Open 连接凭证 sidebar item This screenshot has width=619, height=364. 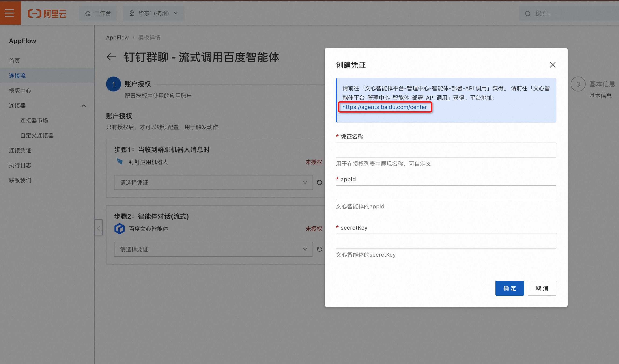point(20,150)
